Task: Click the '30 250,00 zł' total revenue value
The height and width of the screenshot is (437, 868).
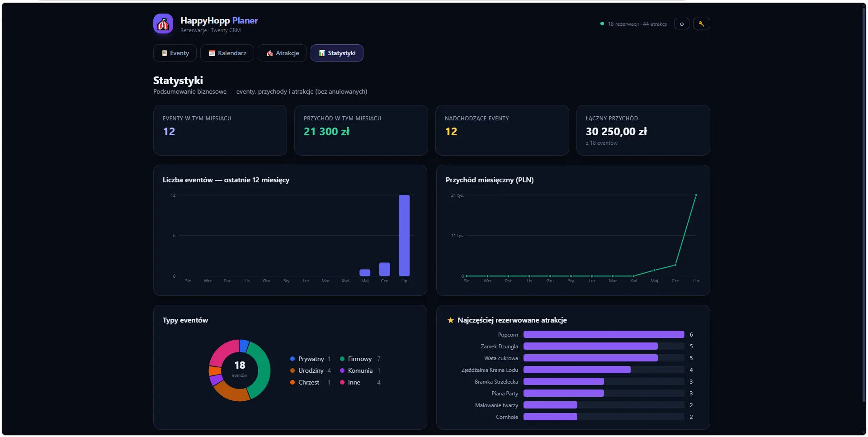Action: coord(617,132)
